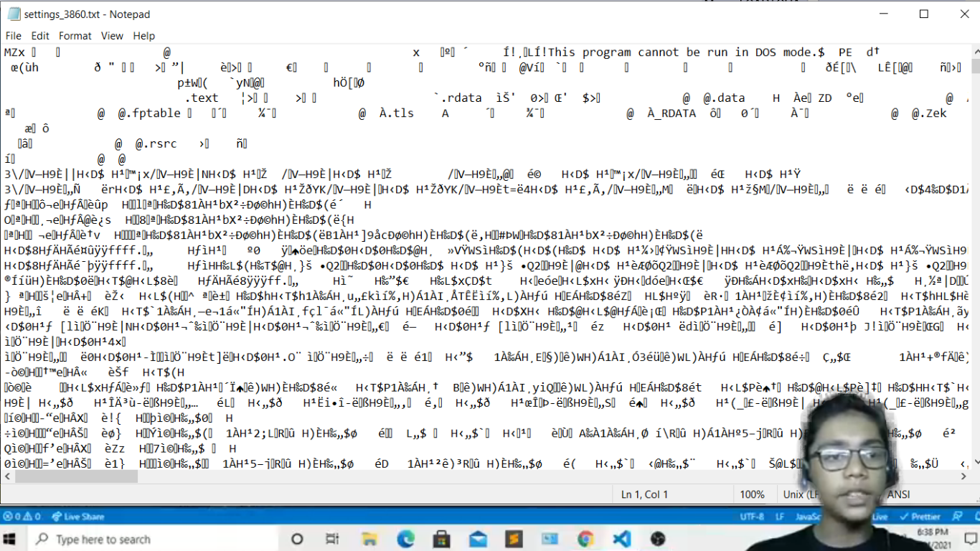Click the 'Unix (LF)' entry in Notepad status bar
Viewport: 980px width, 551px height.
pos(803,494)
